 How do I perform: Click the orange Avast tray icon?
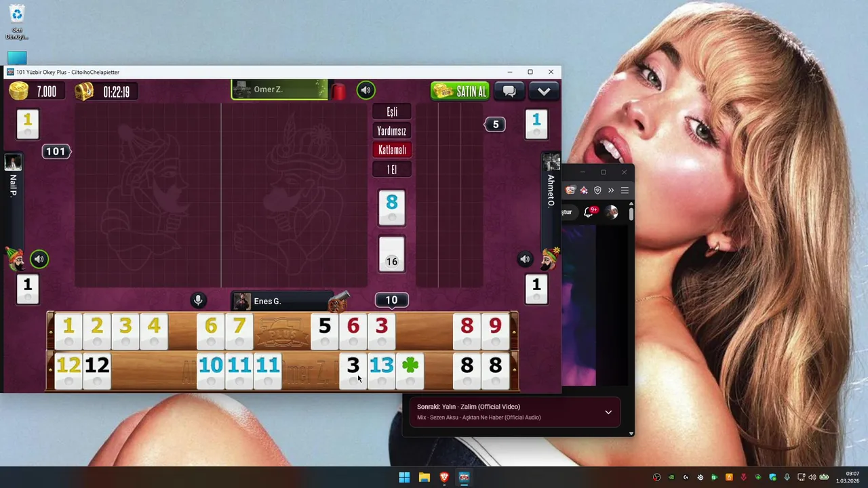click(x=729, y=477)
